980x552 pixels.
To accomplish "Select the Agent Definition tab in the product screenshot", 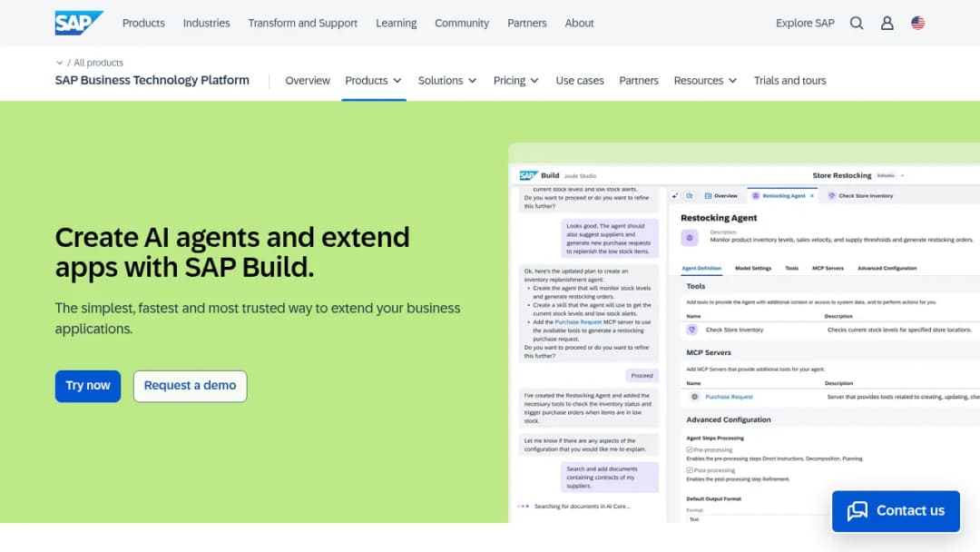I will (x=701, y=268).
